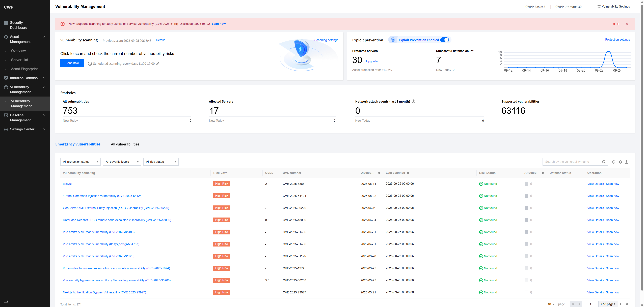Jump to the last page of results

pos(627,304)
